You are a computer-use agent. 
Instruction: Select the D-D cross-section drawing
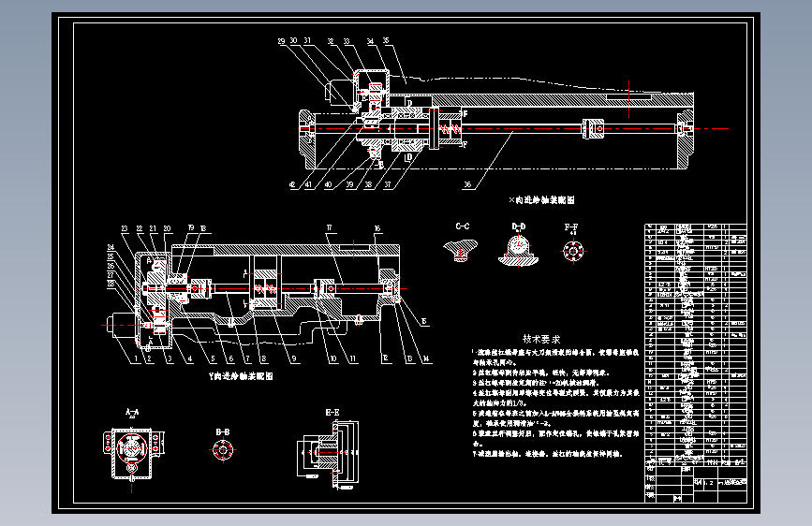pos(518,251)
